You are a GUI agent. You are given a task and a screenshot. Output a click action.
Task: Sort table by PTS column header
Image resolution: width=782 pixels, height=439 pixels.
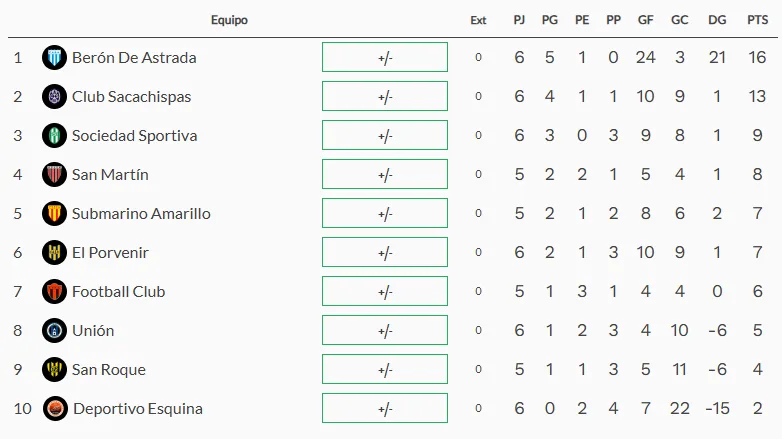pos(758,20)
